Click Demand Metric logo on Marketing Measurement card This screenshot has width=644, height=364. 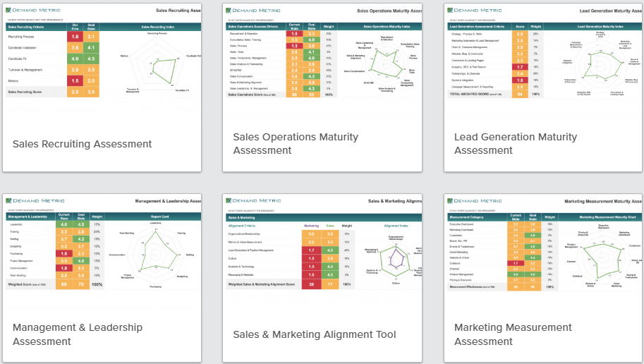coord(475,200)
